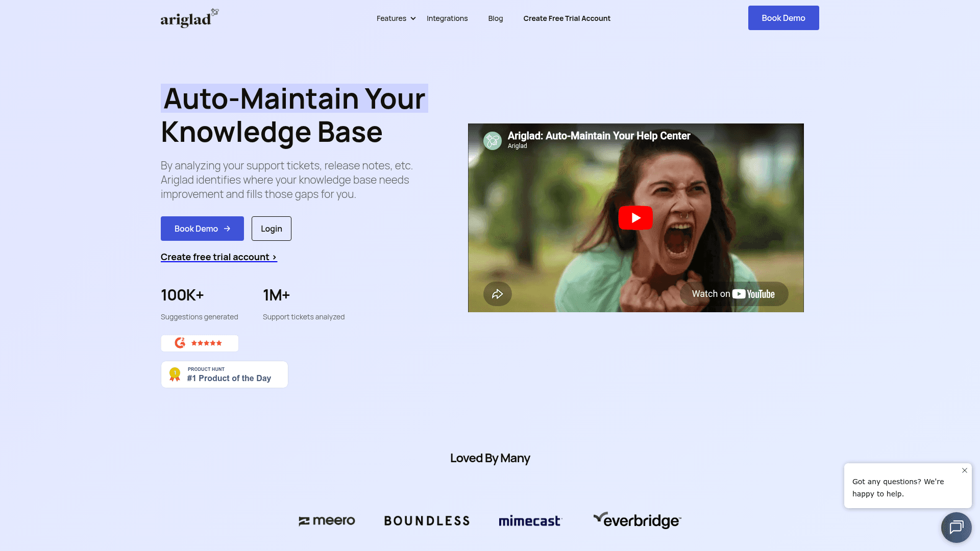980x551 pixels.
Task: Click the Ariglad logo in the header
Action: (189, 18)
